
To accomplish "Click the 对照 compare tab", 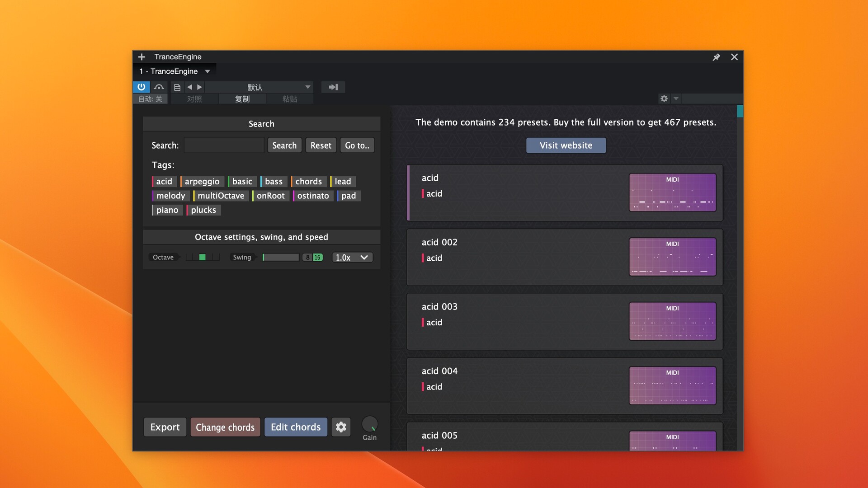I will (x=194, y=99).
